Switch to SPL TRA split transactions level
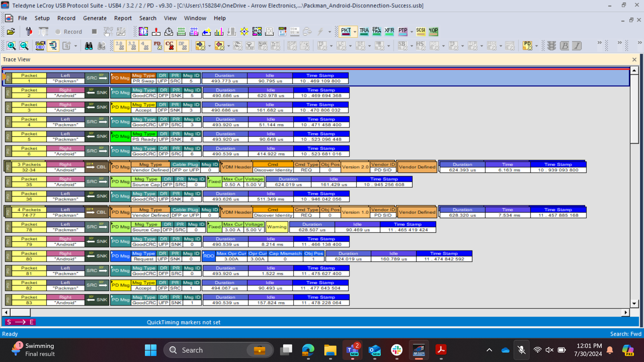This screenshot has height=362, width=644. coord(377,32)
